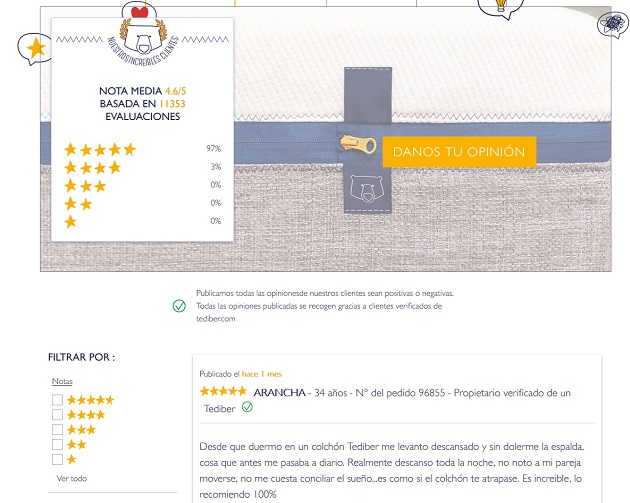Click ARANCHA's five-star review rating
The height and width of the screenshot is (503, 630).
(223, 391)
